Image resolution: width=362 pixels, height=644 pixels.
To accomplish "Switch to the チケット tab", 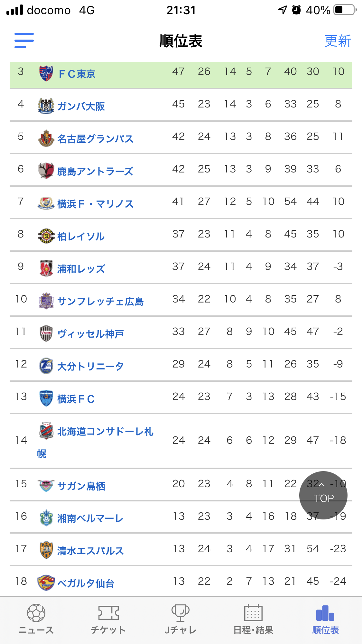I will tap(108, 619).
